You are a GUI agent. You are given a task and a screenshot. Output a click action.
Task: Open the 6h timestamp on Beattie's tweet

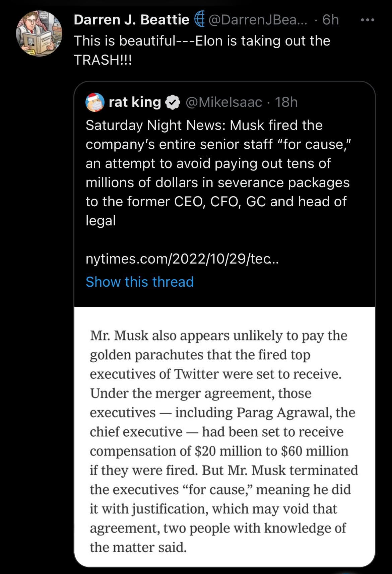[x=330, y=20]
